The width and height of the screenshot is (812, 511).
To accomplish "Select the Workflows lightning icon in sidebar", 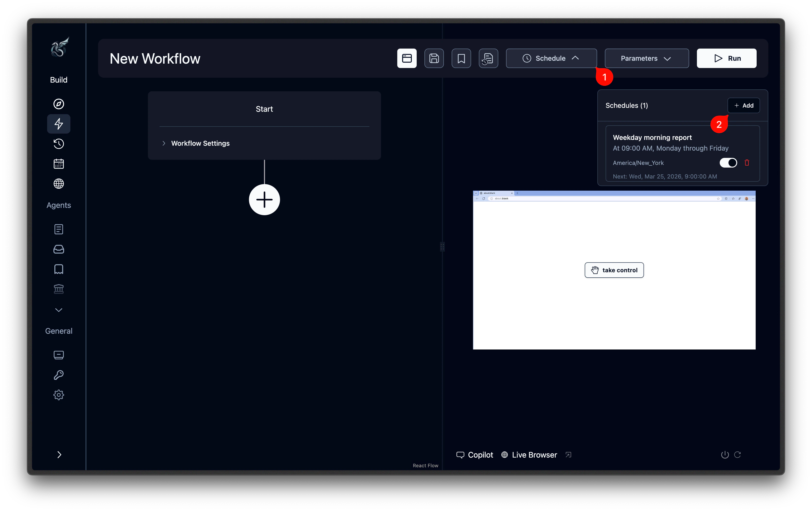I will pos(59,124).
